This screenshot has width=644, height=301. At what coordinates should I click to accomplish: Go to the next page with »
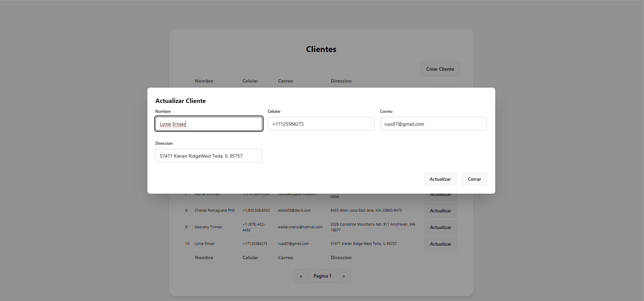click(x=344, y=276)
